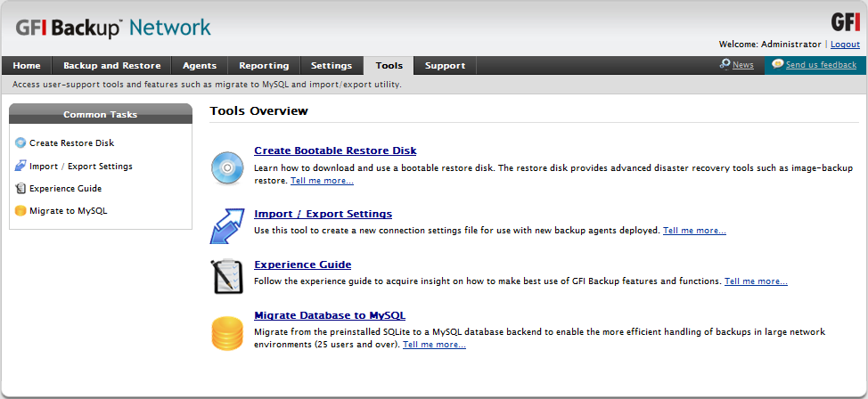This screenshot has height=399, width=868.
Task: Open the Agents tab
Action: [x=200, y=65]
